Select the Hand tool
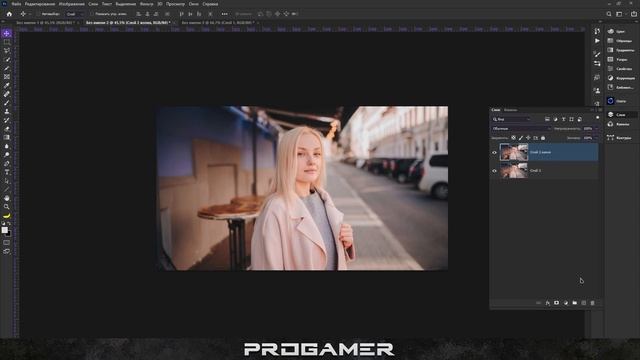This screenshot has height=360, width=640. click(x=7, y=198)
